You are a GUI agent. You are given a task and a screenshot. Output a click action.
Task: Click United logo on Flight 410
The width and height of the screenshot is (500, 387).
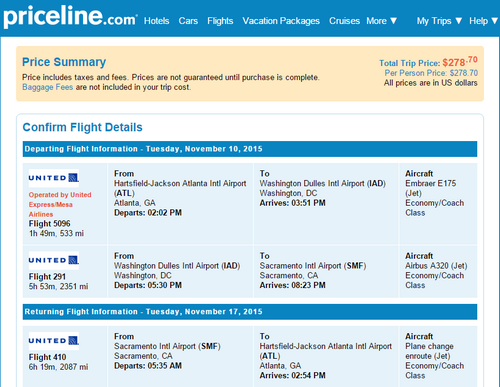click(54, 341)
